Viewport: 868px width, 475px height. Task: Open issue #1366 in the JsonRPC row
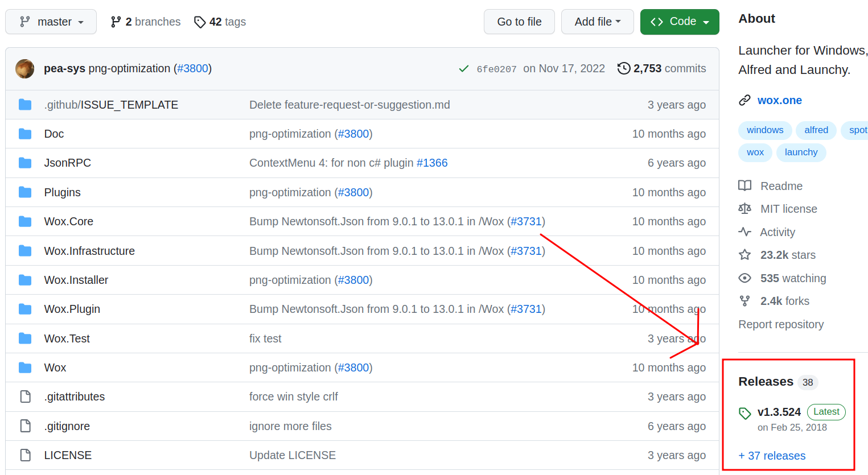point(432,163)
